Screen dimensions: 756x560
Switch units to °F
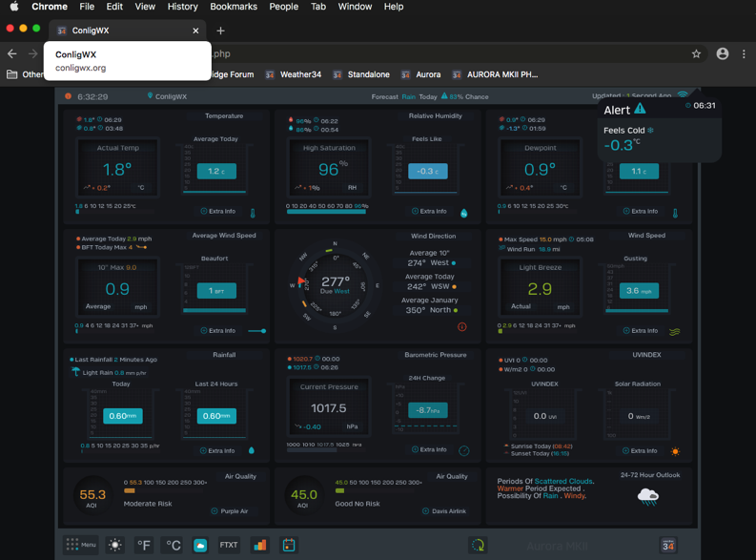(x=144, y=545)
